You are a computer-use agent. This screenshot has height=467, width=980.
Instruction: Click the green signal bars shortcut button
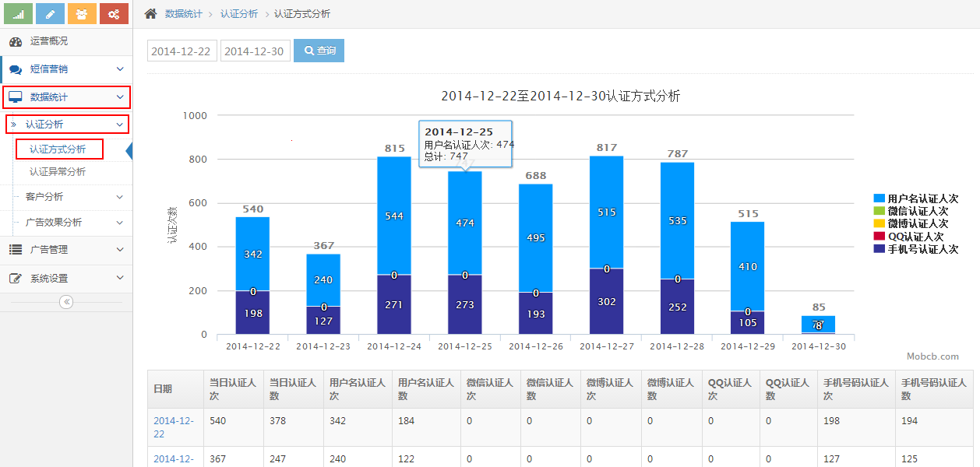click(x=18, y=13)
